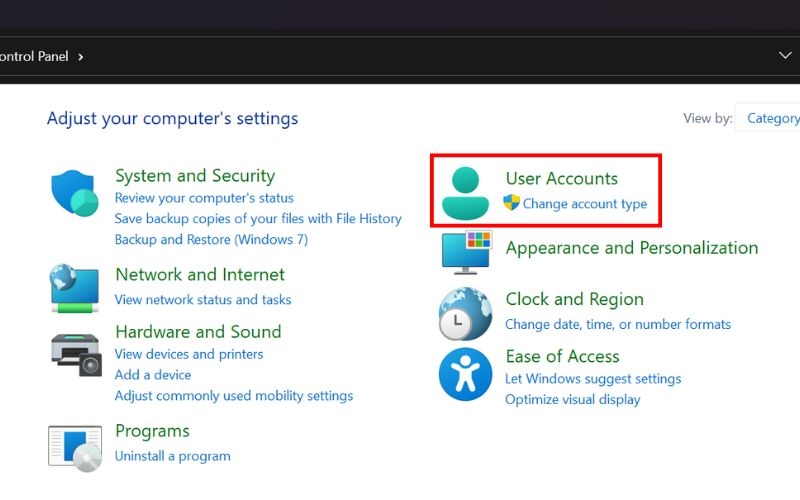This screenshot has width=800, height=500.
Task: Open Uninstall a program link
Action: click(172, 456)
